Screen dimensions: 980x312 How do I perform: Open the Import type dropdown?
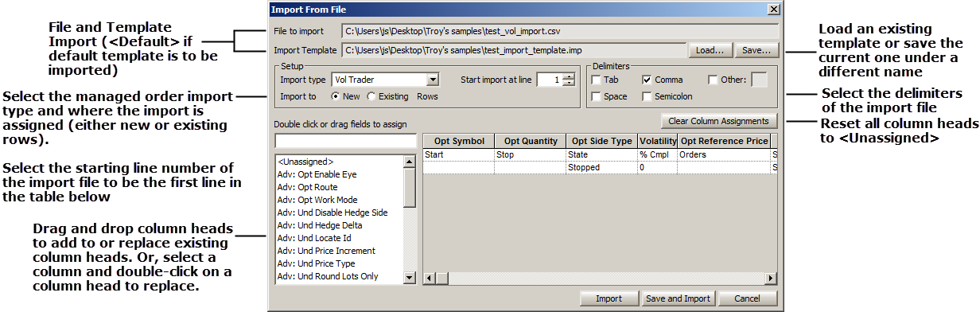433,80
